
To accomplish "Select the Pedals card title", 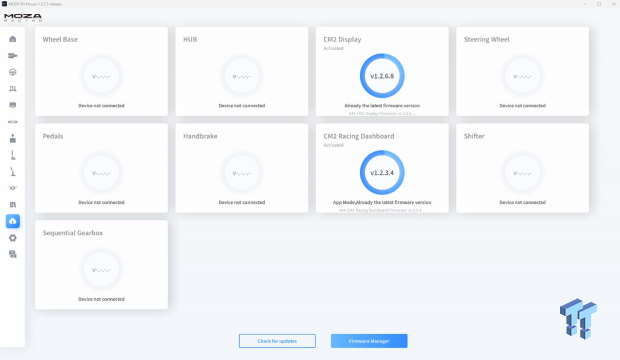I will pos(53,136).
